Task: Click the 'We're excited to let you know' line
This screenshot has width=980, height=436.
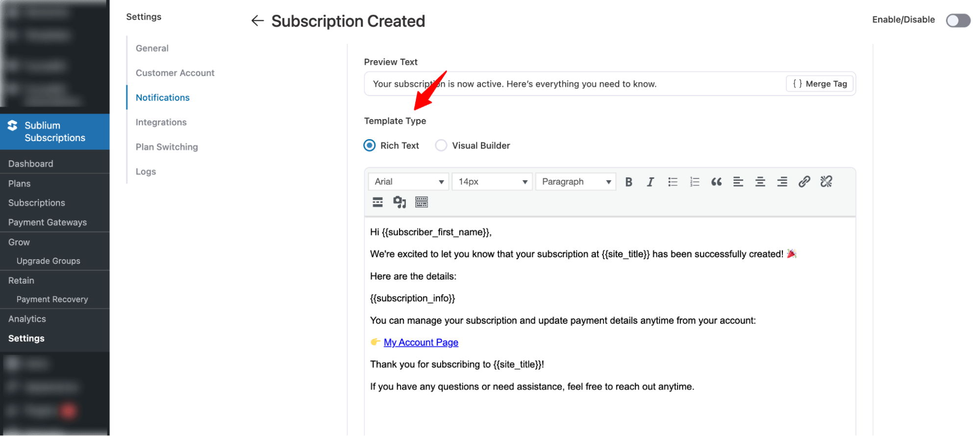Action: (582, 254)
